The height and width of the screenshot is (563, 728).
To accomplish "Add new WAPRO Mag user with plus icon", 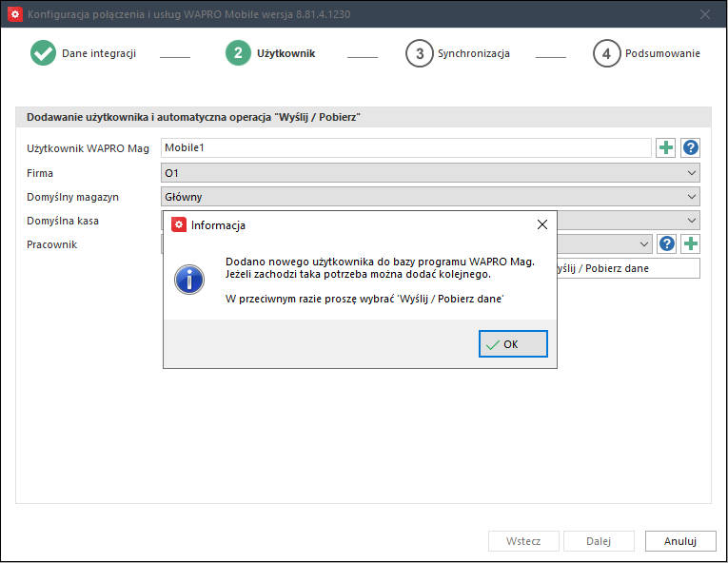I will tap(665, 148).
